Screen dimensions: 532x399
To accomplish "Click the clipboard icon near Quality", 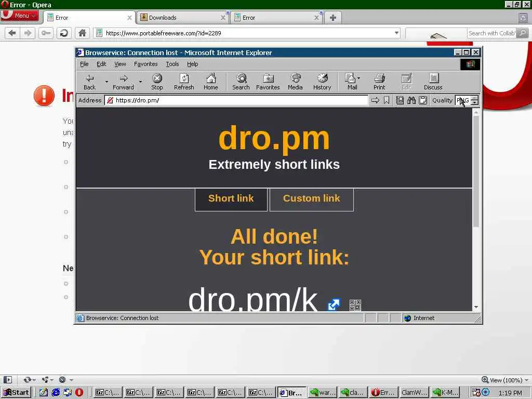I will [423, 100].
